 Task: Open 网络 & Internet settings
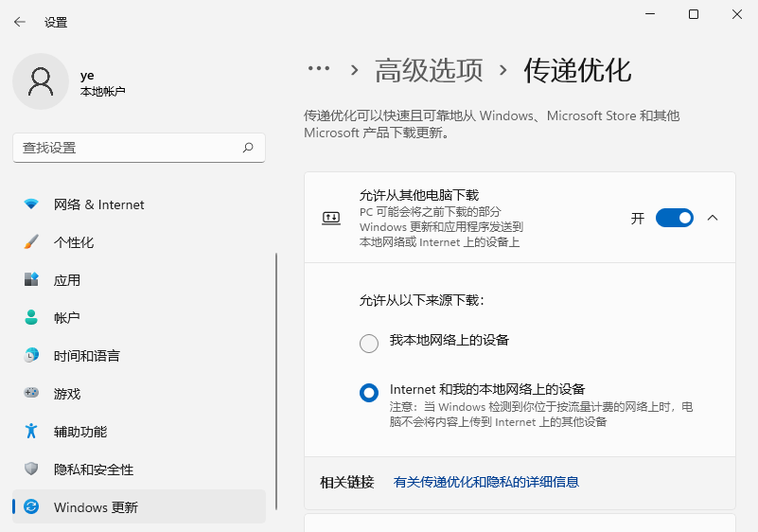pyautogui.click(x=98, y=204)
